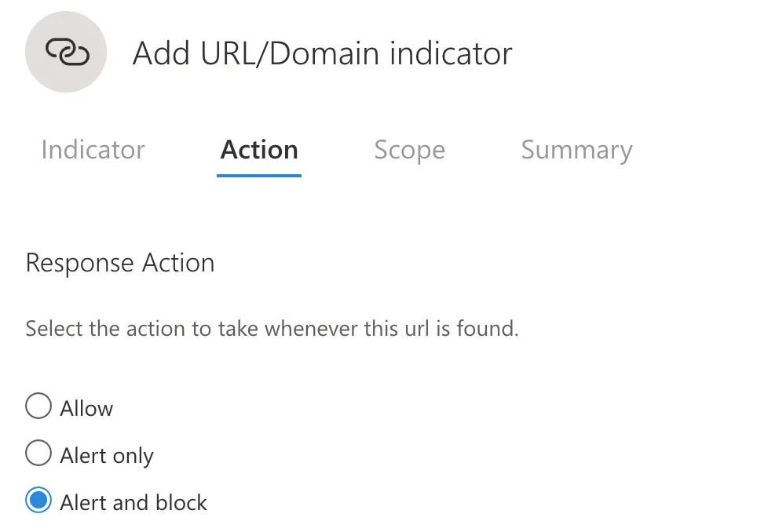Image resolution: width=768 pixels, height=532 pixels.
Task: Click the "Allow" option label text
Action: tap(86, 408)
